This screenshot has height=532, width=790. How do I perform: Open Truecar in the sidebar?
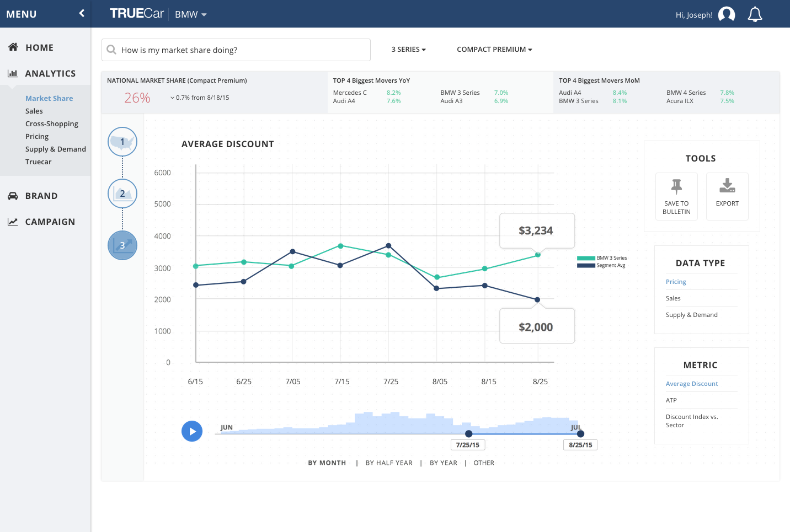38,162
